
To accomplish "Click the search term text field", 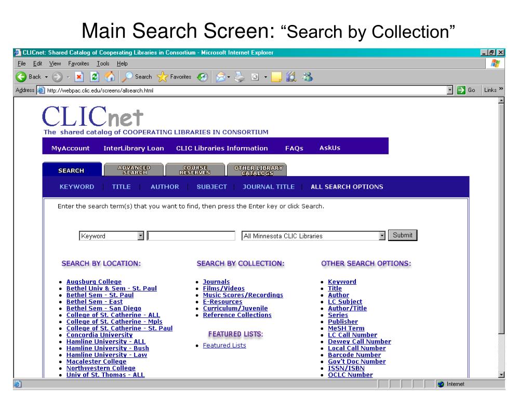I will [191, 236].
